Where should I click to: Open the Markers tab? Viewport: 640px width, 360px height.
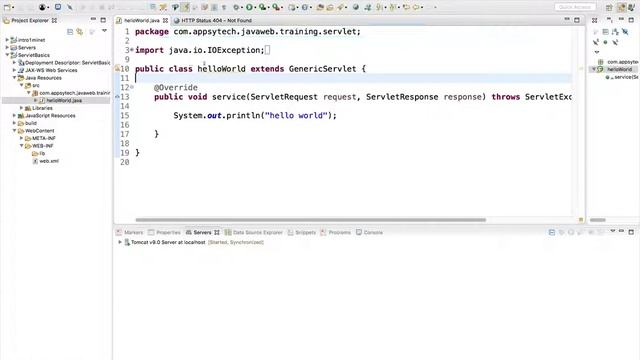pyautogui.click(x=129, y=232)
